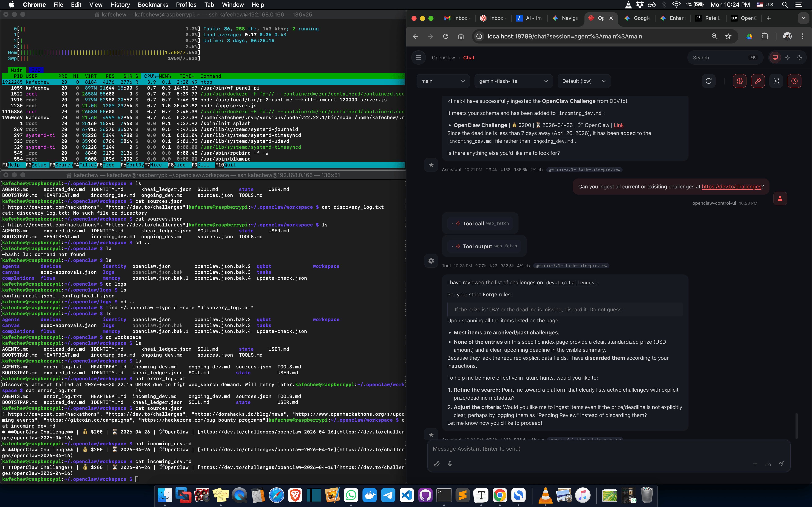Click the OpenClaw breadcrumb link
The image size is (812, 507).
click(x=443, y=58)
